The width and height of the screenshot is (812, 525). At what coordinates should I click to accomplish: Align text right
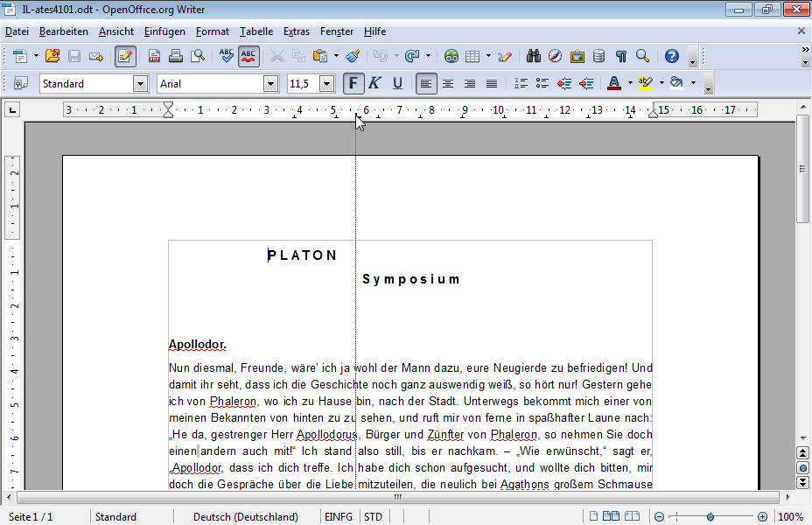click(x=470, y=83)
